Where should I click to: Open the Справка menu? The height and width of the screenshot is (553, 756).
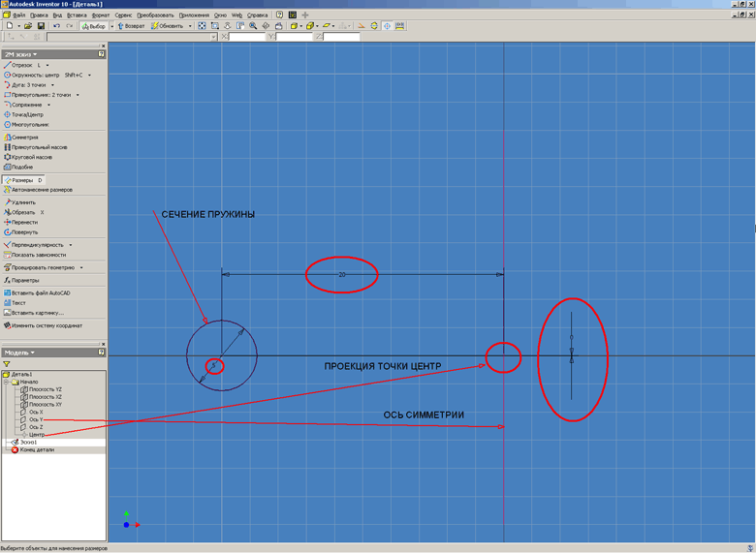click(x=258, y=15)
